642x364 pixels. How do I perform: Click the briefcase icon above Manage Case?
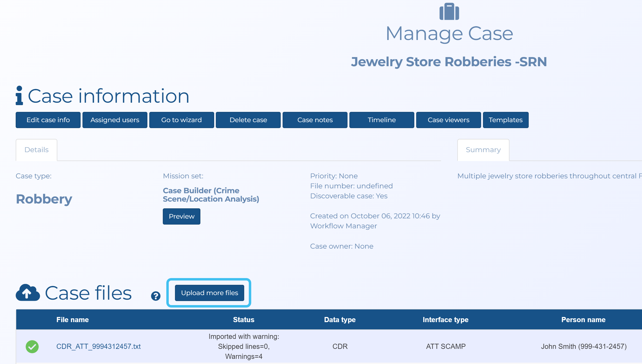[x=449, y=12]
